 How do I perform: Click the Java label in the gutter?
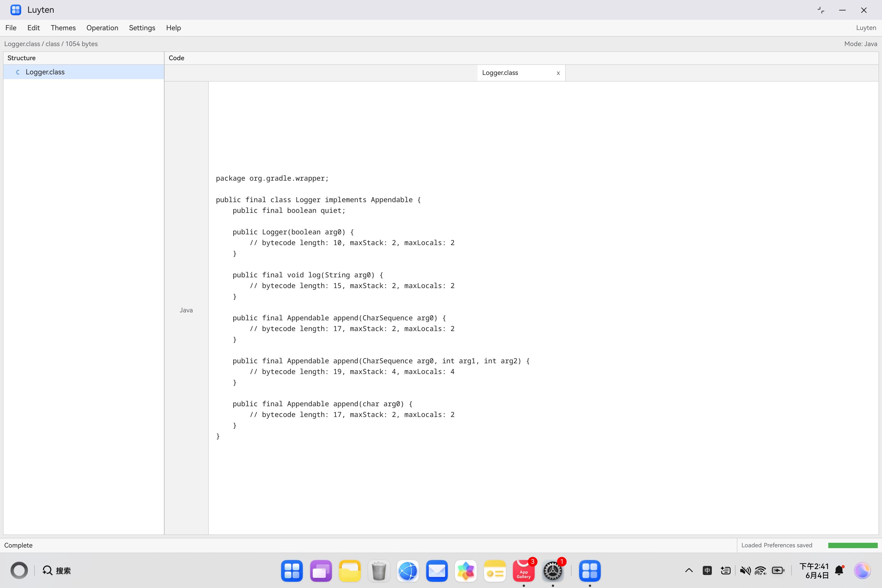click(x=186, y=310)
